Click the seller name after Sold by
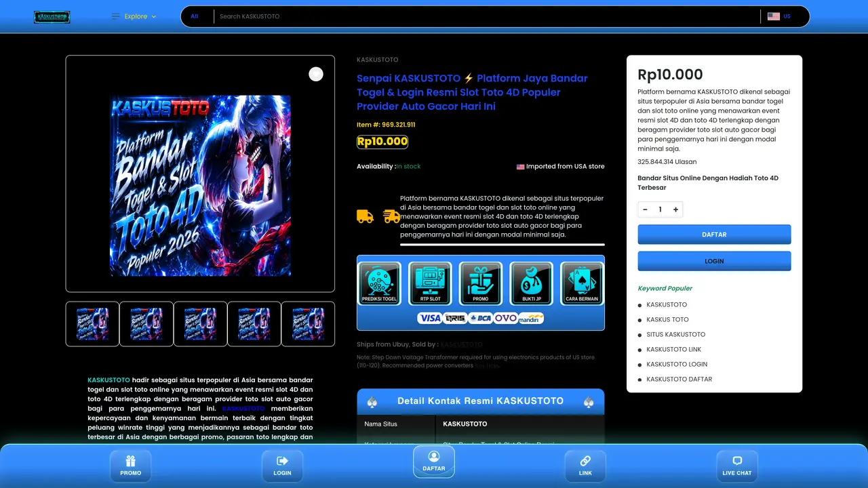Viewport: 868px width, 488px height. (x=462, y=344)
